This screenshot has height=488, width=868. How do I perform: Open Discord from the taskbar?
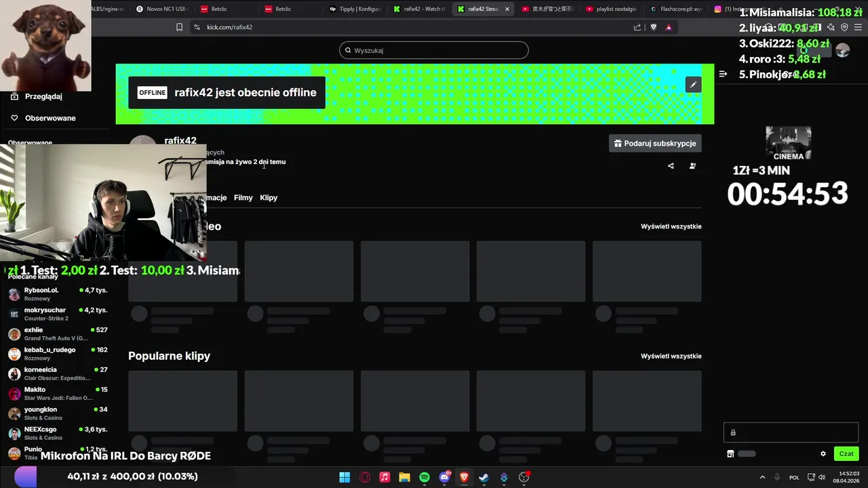point(445,477)
